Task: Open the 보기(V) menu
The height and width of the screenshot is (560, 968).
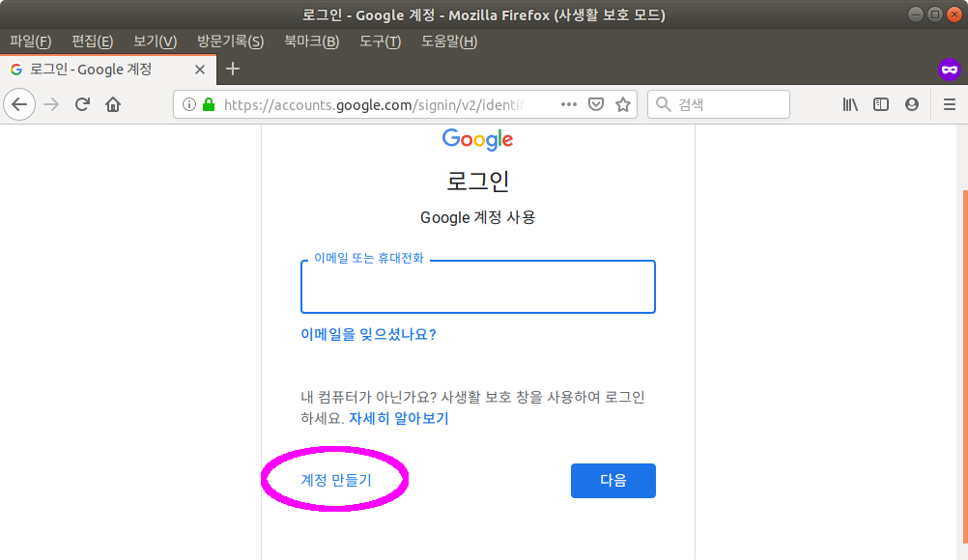Action: 156,42
